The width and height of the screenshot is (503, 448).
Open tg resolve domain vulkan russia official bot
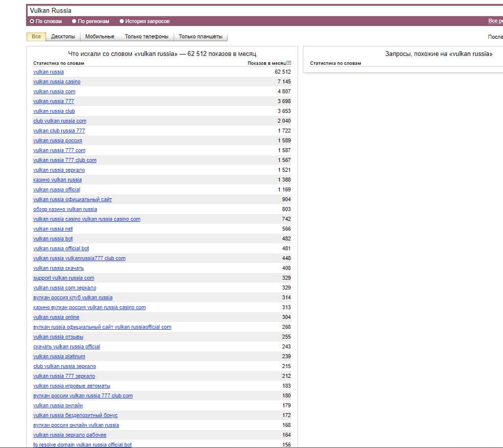[82, 445]
